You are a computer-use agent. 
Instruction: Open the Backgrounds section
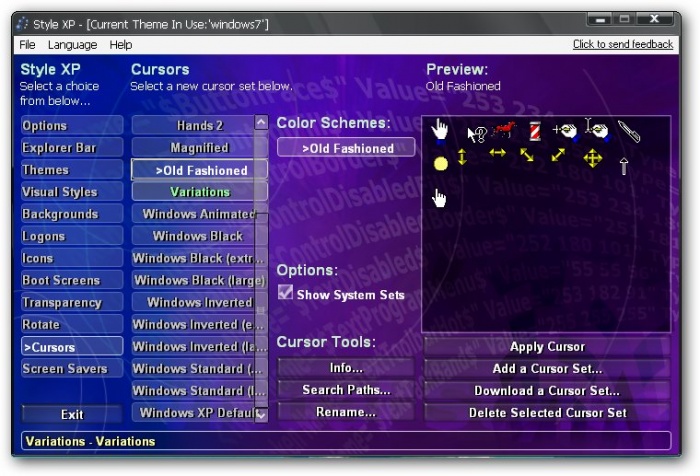pyautogui.click(x=72, y=214)
